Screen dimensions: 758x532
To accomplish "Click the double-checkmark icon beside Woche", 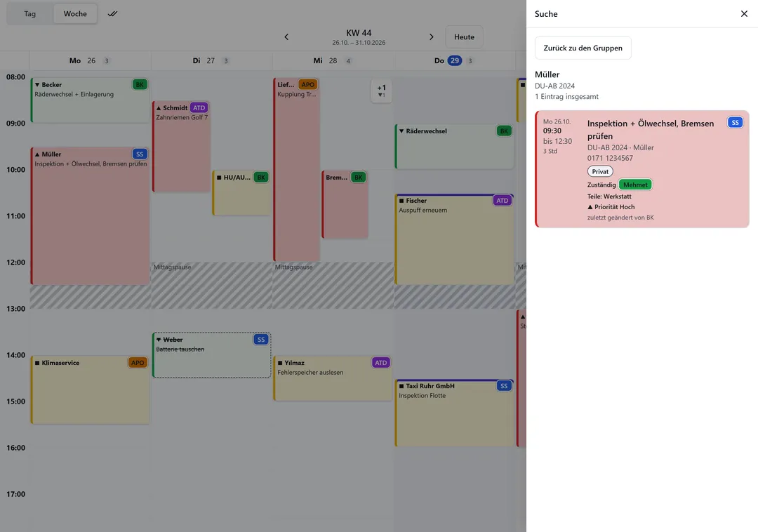I will (x=112, y=13).
